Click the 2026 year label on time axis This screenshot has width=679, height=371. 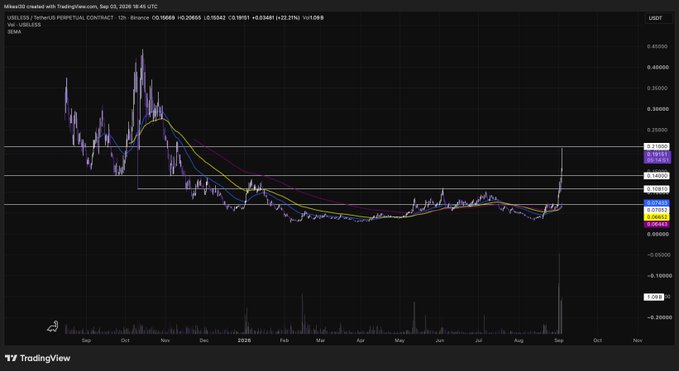pos(243,341)
